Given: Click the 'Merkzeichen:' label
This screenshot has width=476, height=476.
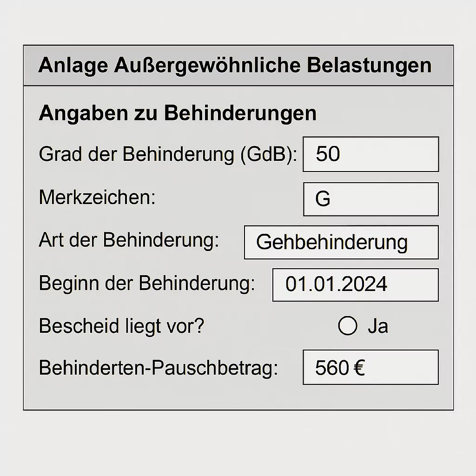Looking at the screenshot, I should (x=97, y=198).
